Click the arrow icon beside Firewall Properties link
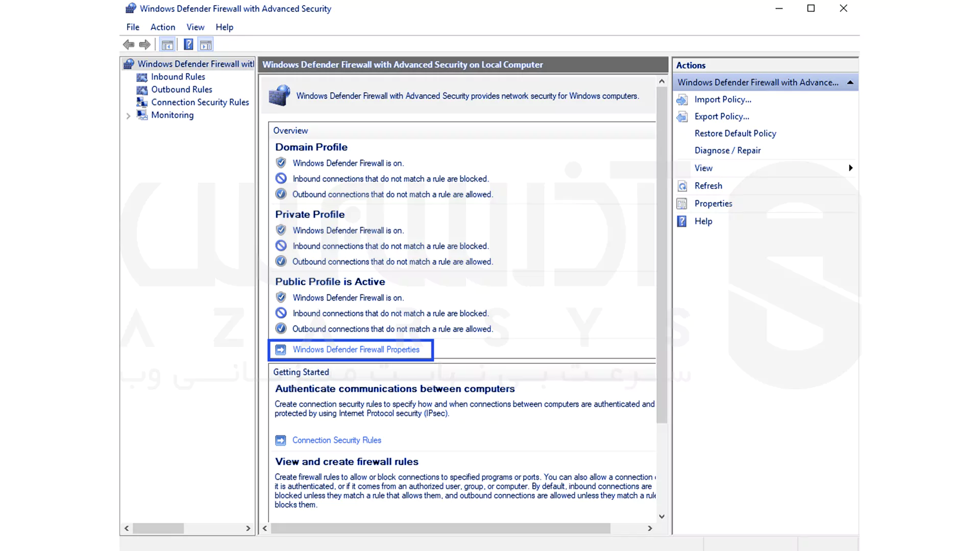The width and height of the screenshot is (980, 551). click(x=281, y=350)
